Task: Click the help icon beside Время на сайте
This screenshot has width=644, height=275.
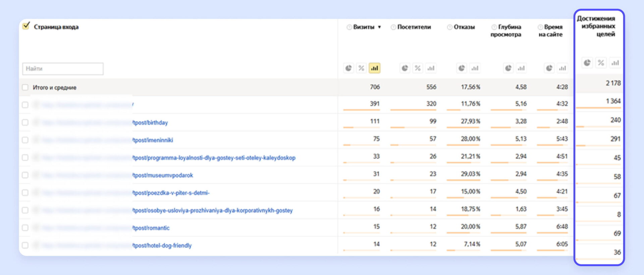Action: pos(540,27)
